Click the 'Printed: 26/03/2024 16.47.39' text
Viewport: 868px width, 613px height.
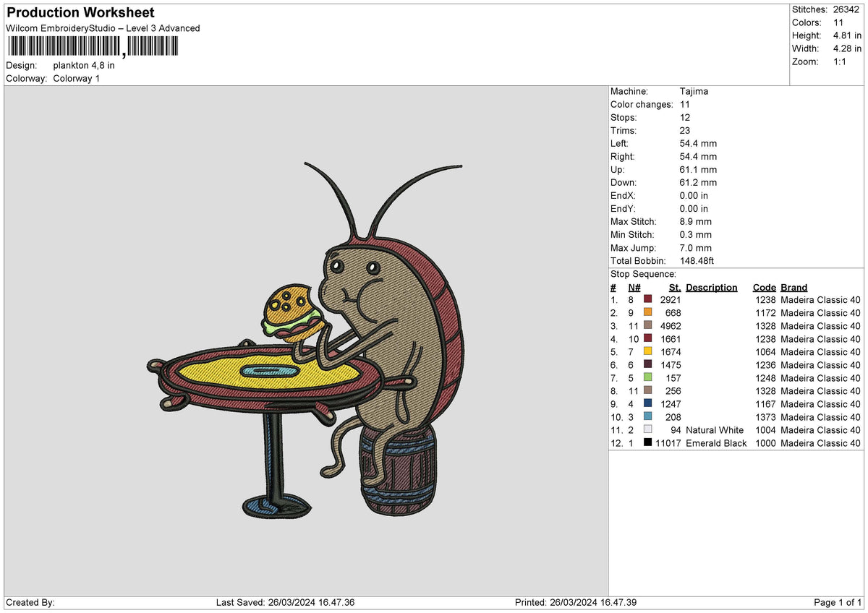[x=576, y=602]
